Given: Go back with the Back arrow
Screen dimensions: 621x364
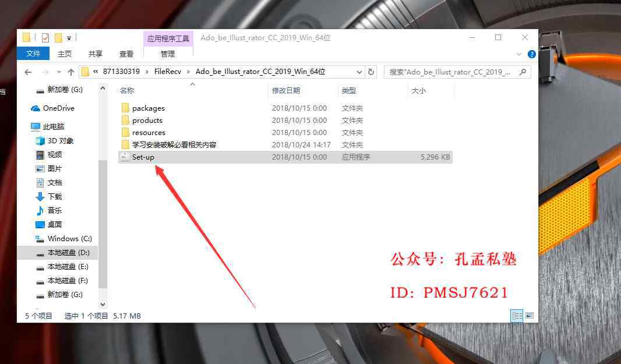Looking at the screenshot, I should click(28, 72).
